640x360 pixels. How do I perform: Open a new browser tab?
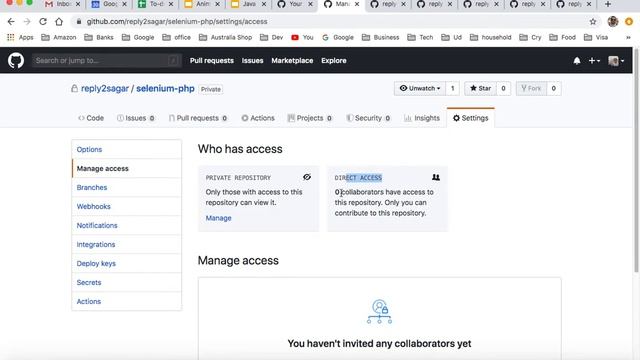(x=608, y=4)
